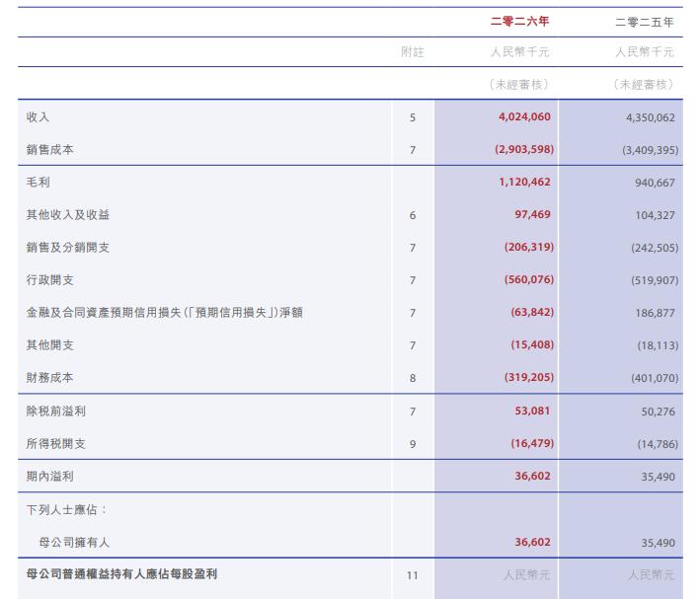Click the 期內溢利 value 35,490
Image resolution: width=700 pixels, height=599 pixels.
(x=658, y=478)
